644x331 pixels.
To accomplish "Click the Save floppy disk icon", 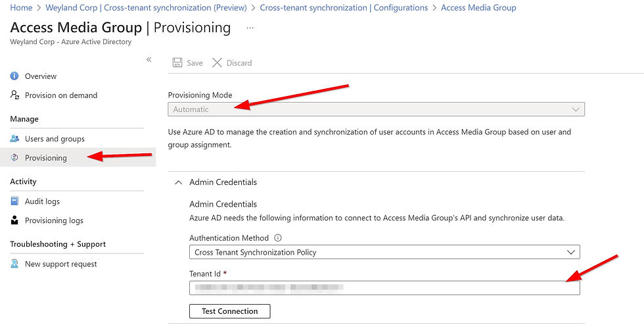I will [177, 63].
